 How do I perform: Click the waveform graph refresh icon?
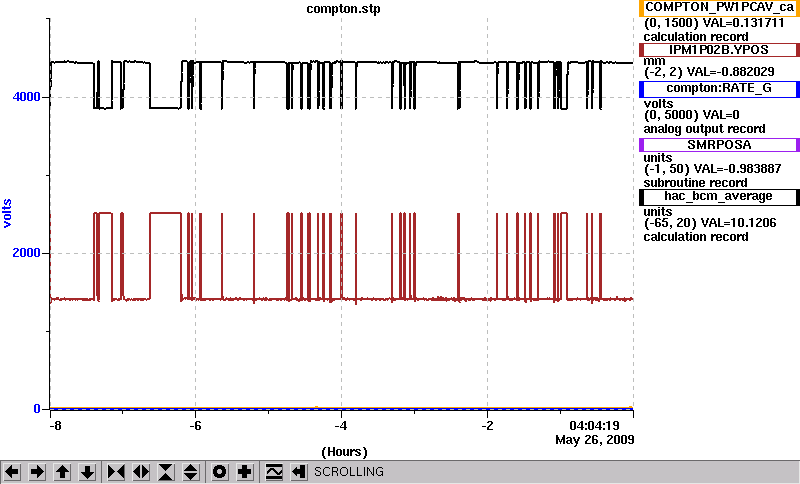coord(274,472)
